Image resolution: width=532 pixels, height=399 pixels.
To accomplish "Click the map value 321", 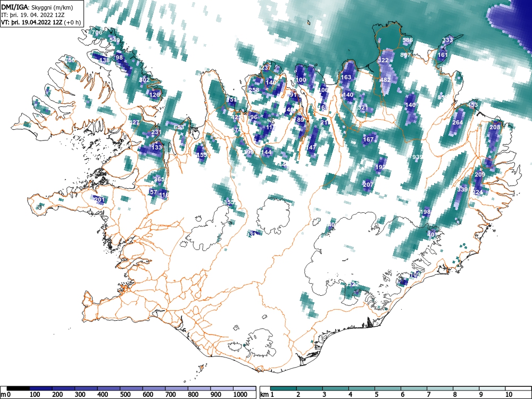I will [363, 107].
